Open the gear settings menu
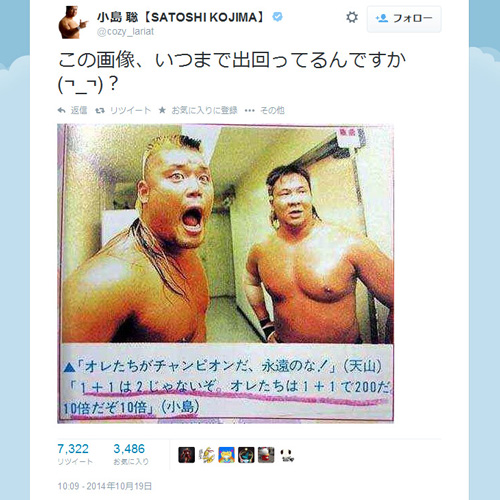This screenshot has height=500, width=500. click(x=352, y=17)
